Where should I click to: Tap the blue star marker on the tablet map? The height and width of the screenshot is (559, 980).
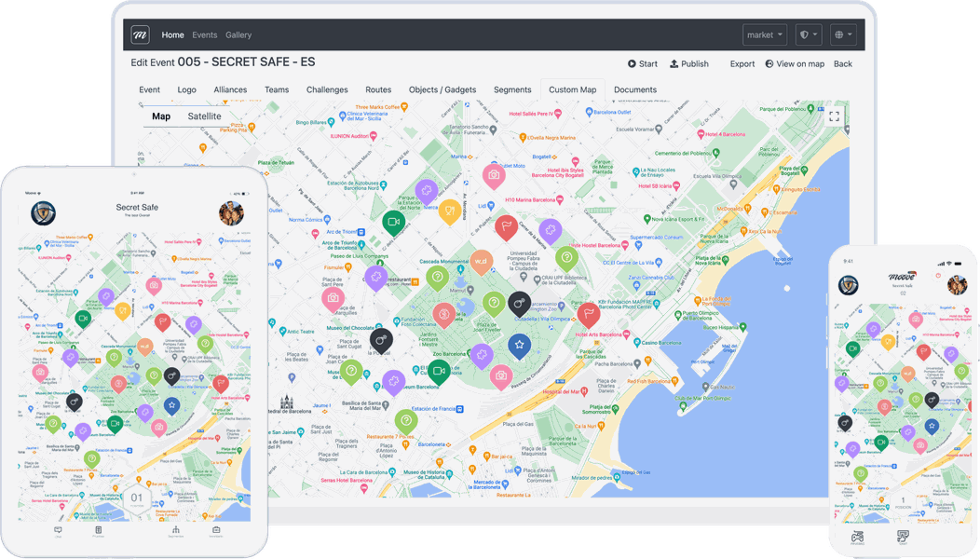172,406
